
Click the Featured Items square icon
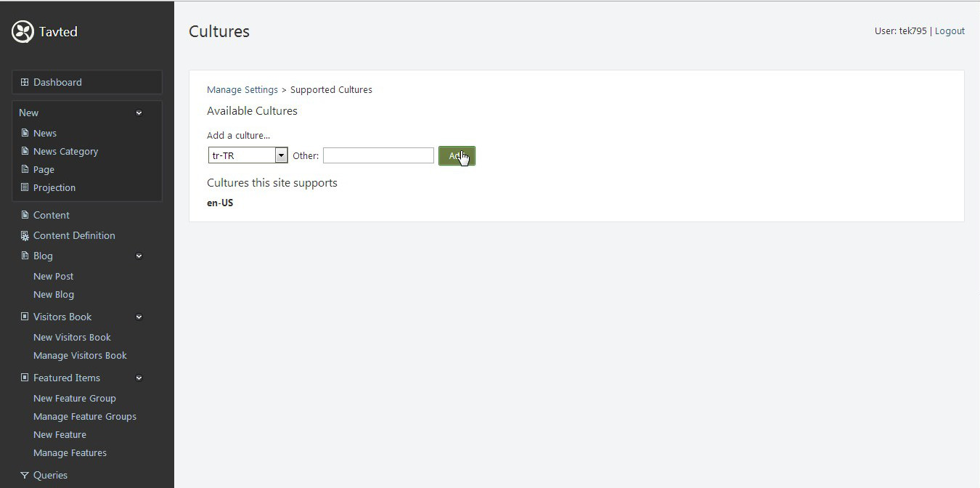click(25, 378)
